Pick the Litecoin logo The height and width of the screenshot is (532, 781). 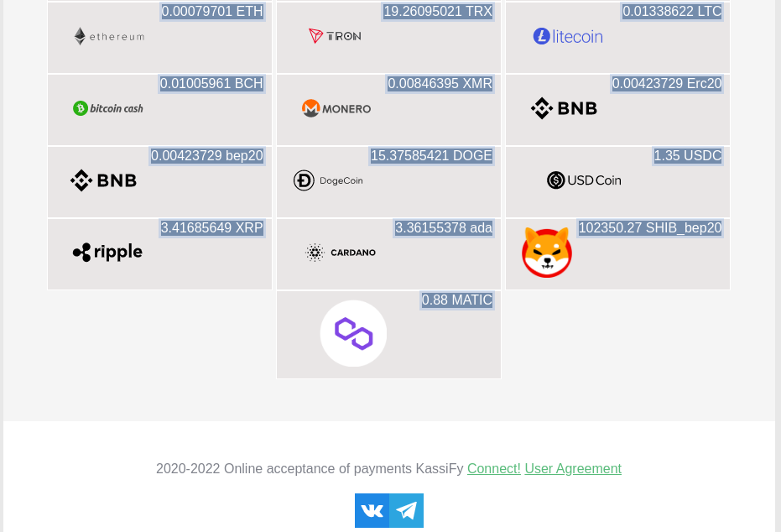(x=568, y=36)
